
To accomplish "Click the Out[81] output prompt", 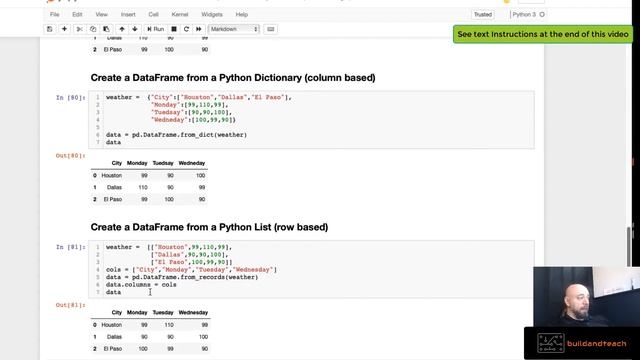I will (x=71, y=305).
